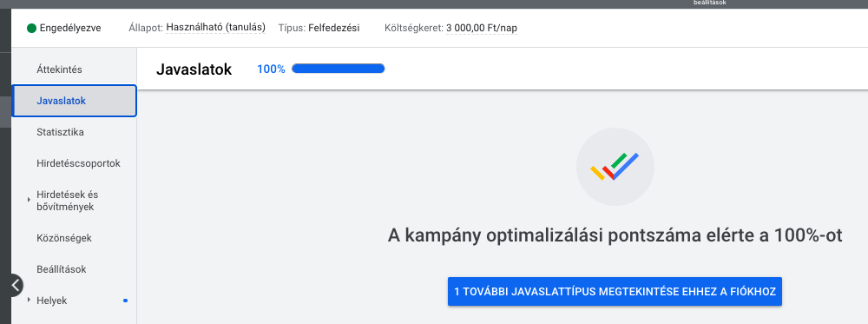Open the Állapot Használható (tanulás) dropdown
868x324 pixels.
pyautogui.click(x=215, y=27)
